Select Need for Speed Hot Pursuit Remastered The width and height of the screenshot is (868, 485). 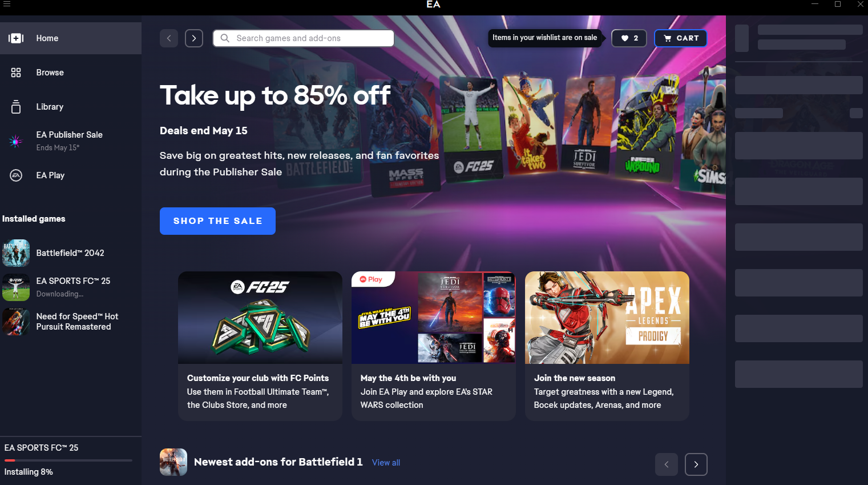coord(71,322)
